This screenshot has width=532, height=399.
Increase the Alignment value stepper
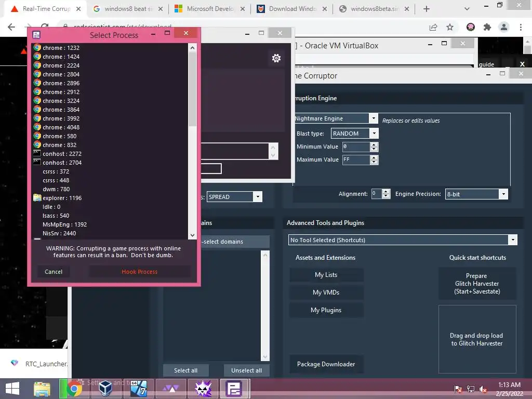(386, 191)
